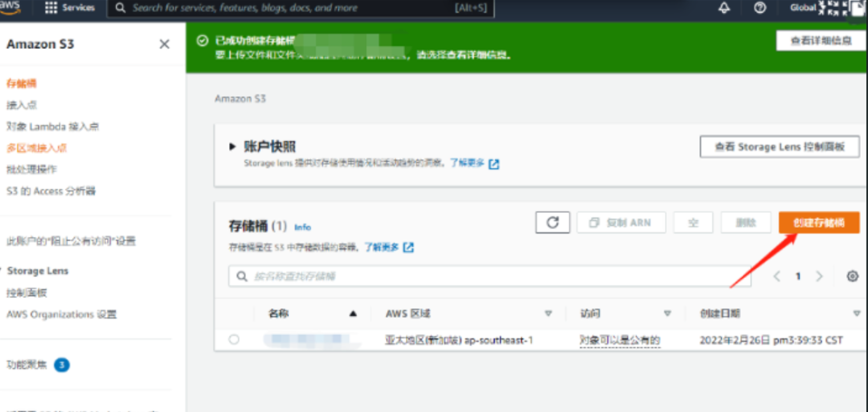Click the ap-southeast-1 region cell

click(x=459, y=340)
